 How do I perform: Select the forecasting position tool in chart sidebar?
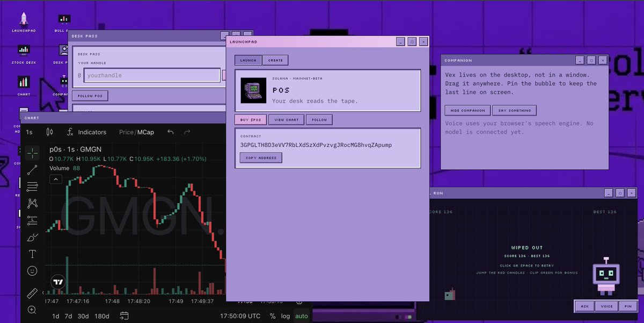pyautogui.click(x=32, y=220)
